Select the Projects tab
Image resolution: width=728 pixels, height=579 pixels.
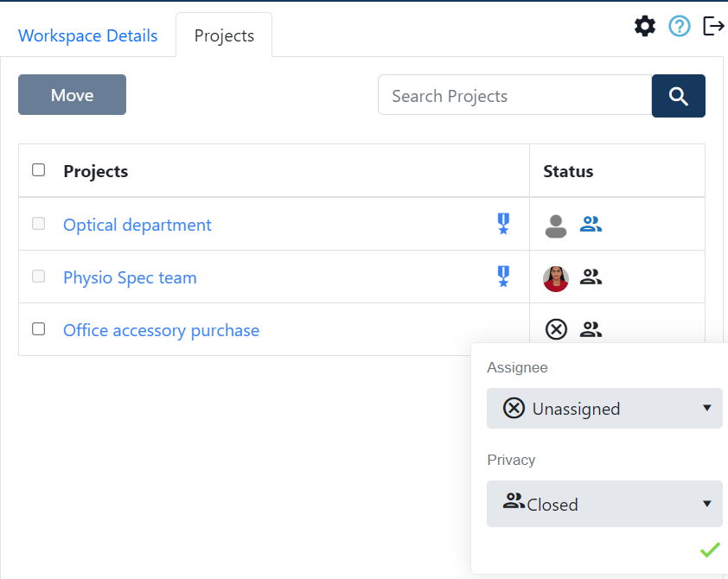(x=224, y=36)
